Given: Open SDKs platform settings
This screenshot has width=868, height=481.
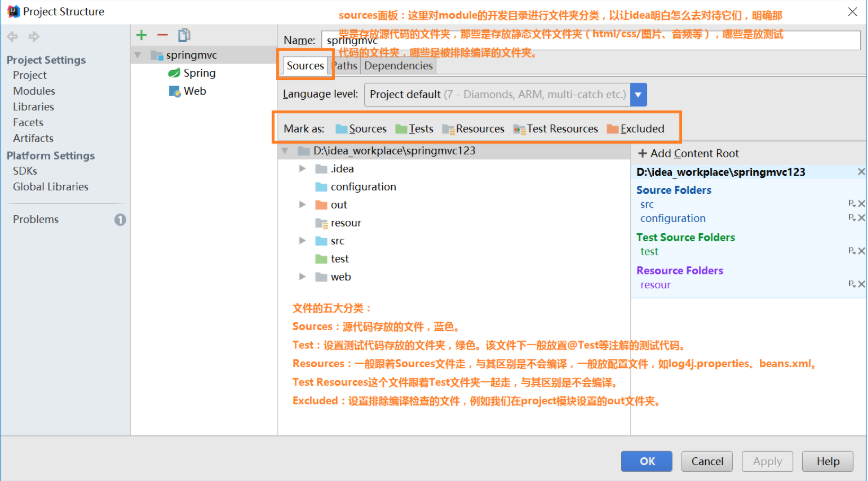Looking at the screenshot, I should [x=25, y=171].
